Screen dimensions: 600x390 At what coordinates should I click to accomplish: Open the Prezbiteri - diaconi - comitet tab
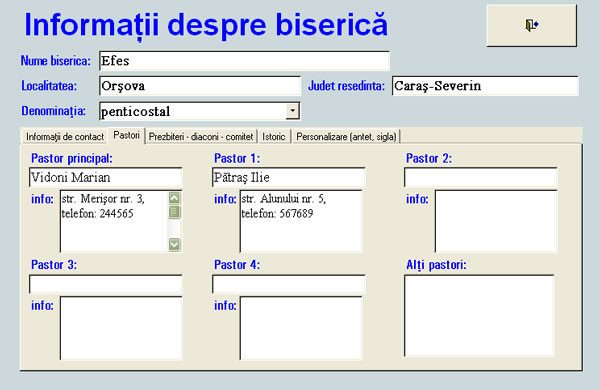201,137
